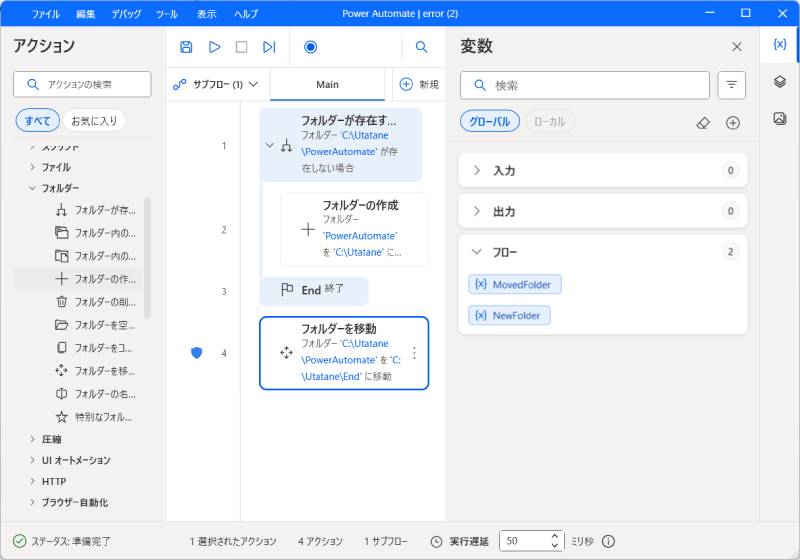
Task: Open flow search magnifier icon
Action: 421,47
